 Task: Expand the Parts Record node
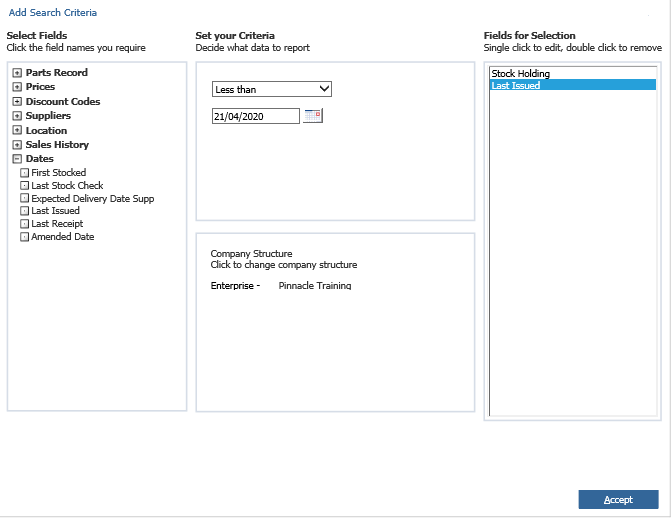point(17,73)
